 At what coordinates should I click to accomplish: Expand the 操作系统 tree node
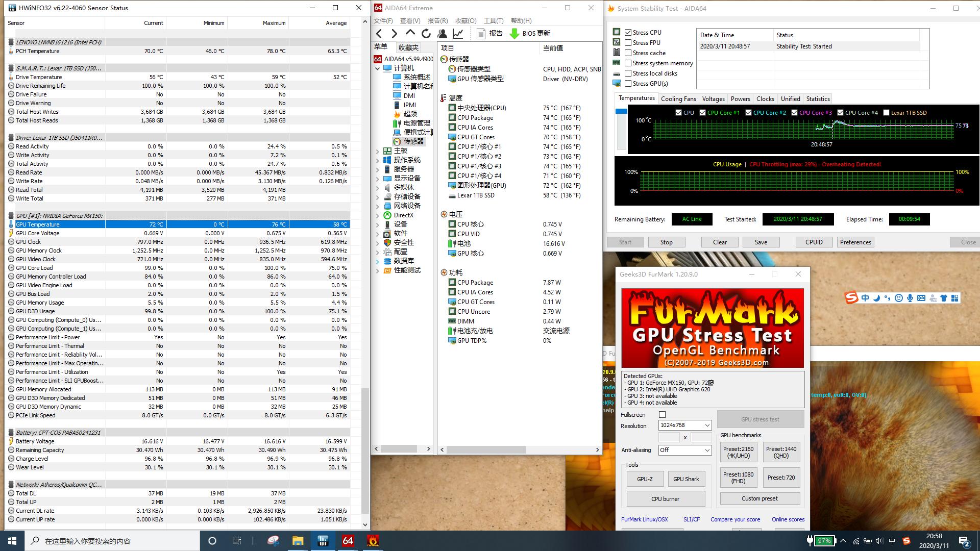pos(378,160)
